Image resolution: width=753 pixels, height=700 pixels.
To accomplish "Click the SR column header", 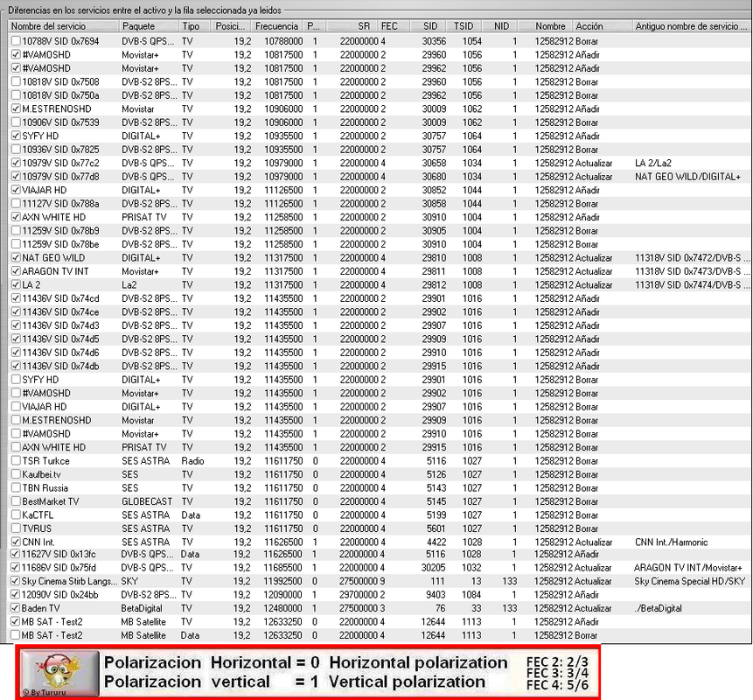I will pos(352,26).
